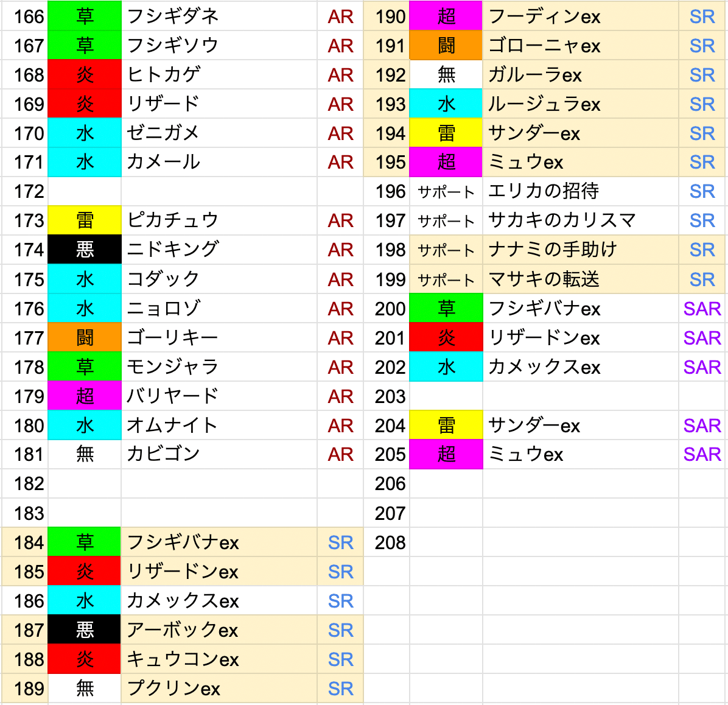The height and width of the screenshot is (705, 728).
Task: Select the magenta 超 type cell in row 179
Action: click(x=85, y=396)
